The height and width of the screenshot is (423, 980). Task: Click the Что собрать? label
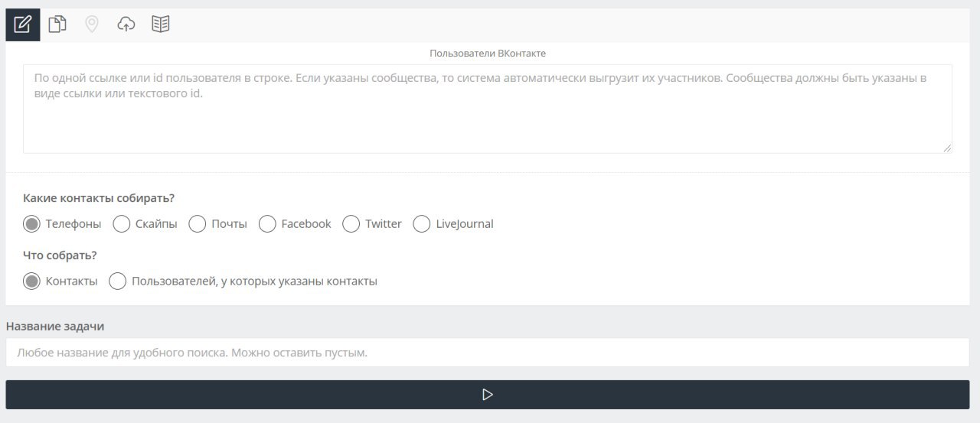60,255
